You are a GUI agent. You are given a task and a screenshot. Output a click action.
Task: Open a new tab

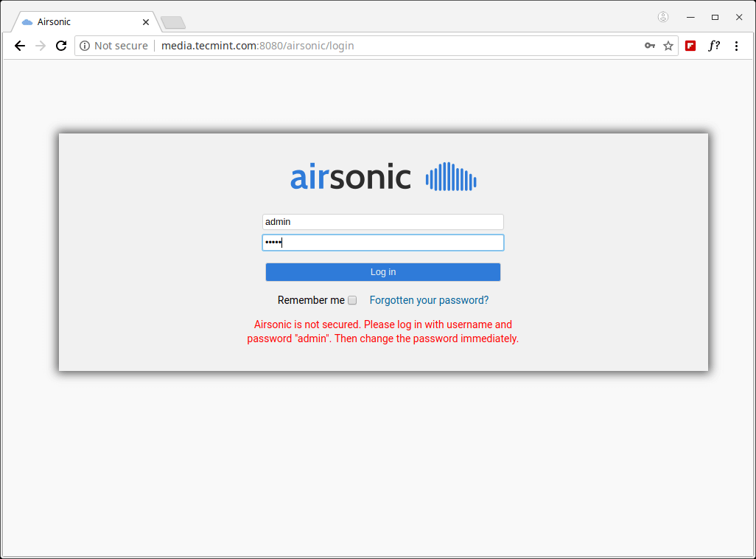click(173, 22)
